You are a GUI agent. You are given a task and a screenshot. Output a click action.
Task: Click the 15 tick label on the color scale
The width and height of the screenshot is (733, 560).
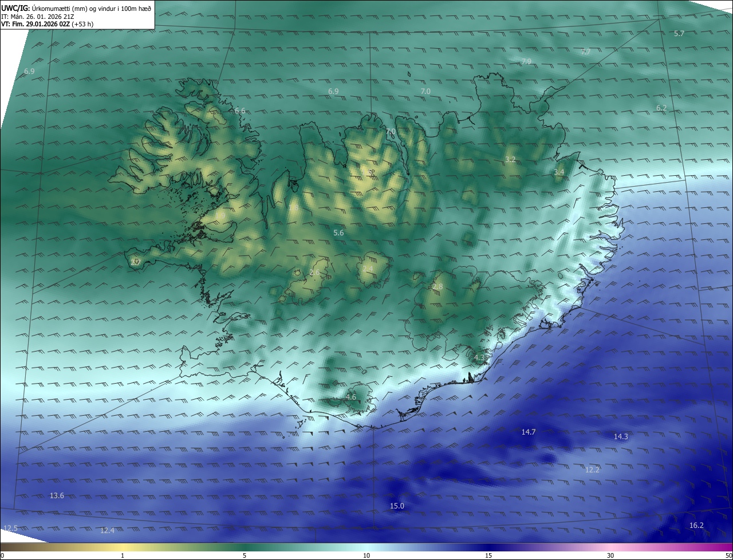pyautogui.click(x=488, y=555)
